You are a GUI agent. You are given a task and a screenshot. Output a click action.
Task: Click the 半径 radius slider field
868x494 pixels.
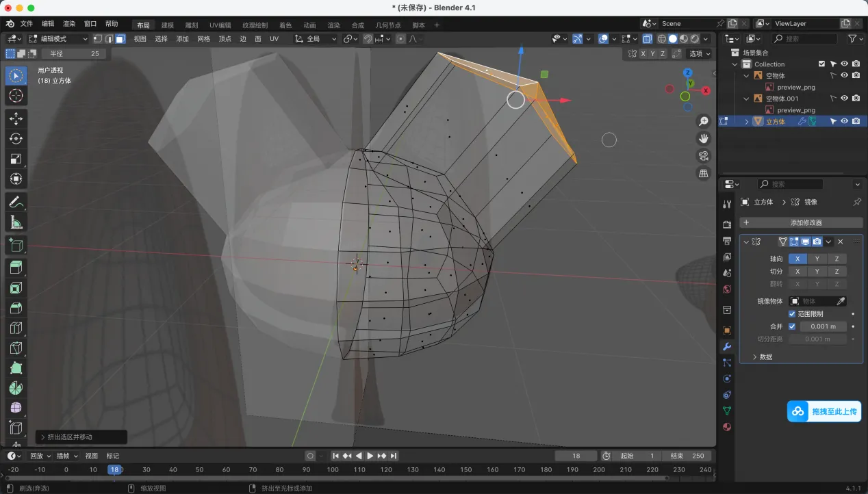point(74,53)
